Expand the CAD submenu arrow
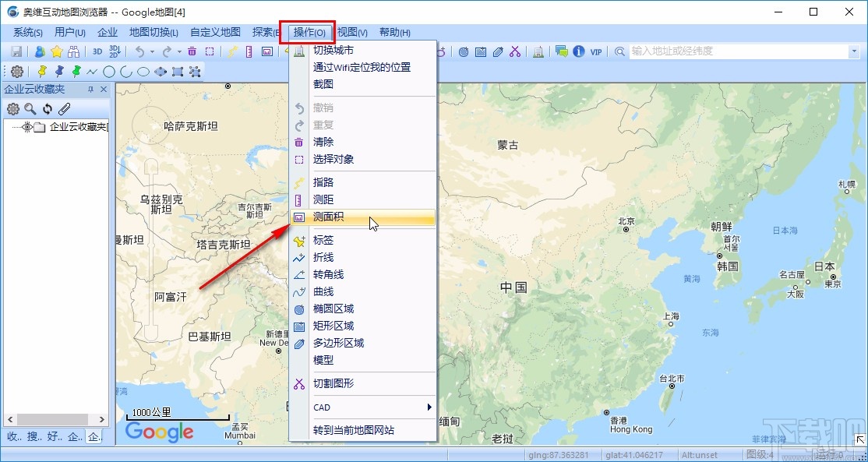This screenshot has width=868, height=462. coord(429,407)
